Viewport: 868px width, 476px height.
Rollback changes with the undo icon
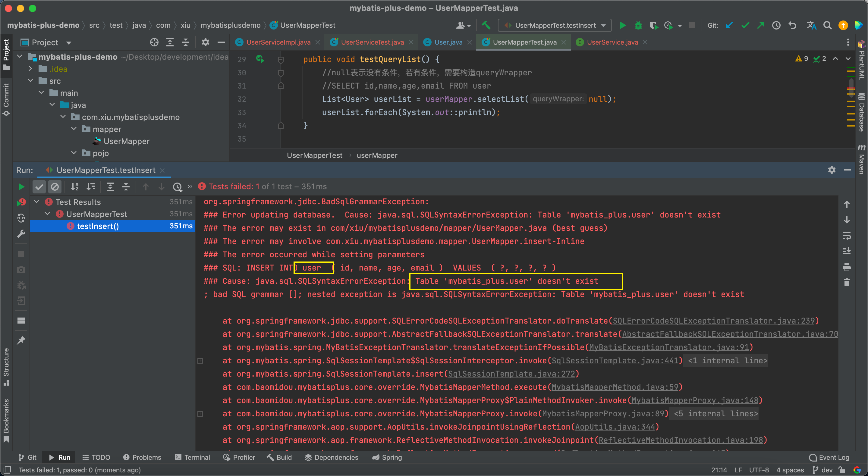[x=792, y=25]
